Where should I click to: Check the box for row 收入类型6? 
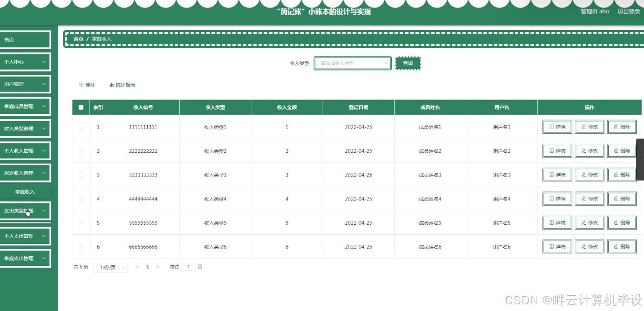pos(80,247)
